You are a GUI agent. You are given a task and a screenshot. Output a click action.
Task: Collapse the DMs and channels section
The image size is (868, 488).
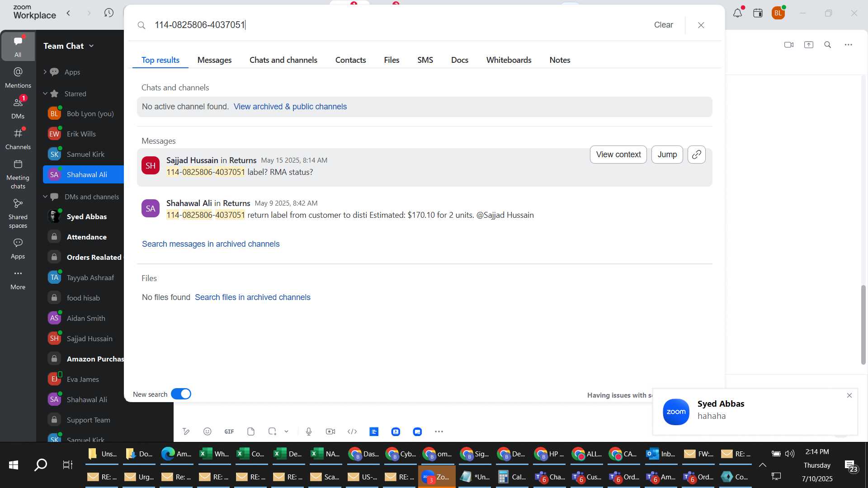(x=45, y=197)
